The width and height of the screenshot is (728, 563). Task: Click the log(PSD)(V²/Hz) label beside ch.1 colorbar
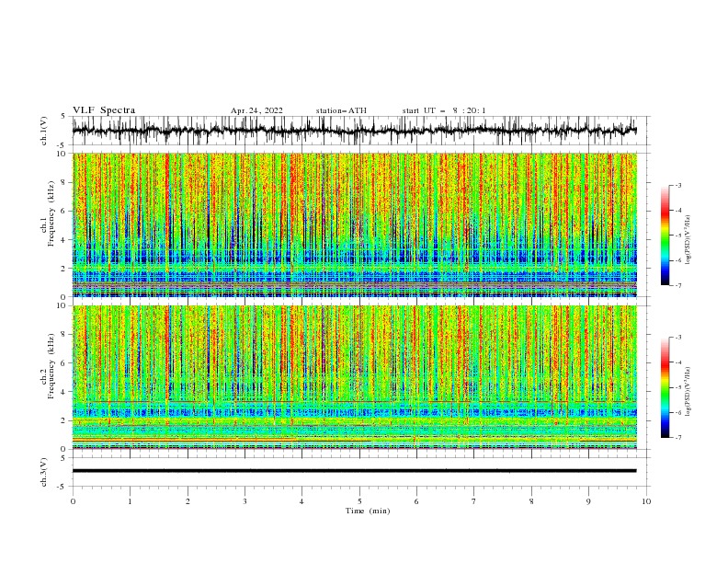tap(688, 240)
